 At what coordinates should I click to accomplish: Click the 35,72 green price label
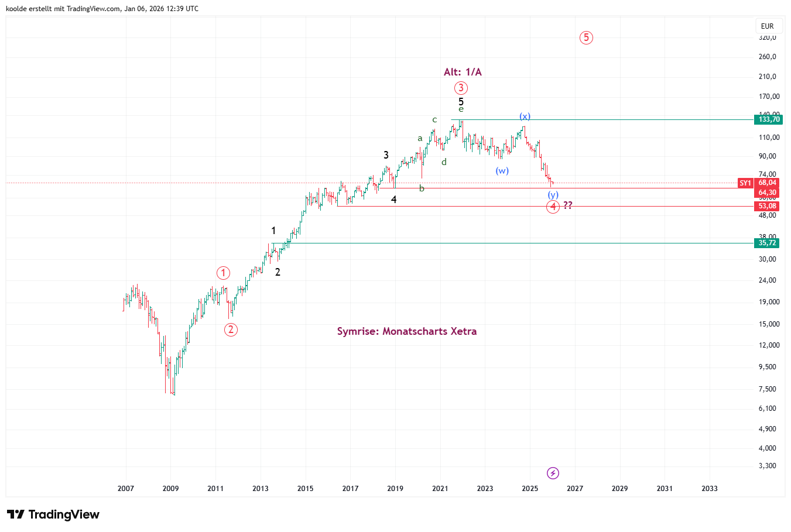(x=767, y=243)
